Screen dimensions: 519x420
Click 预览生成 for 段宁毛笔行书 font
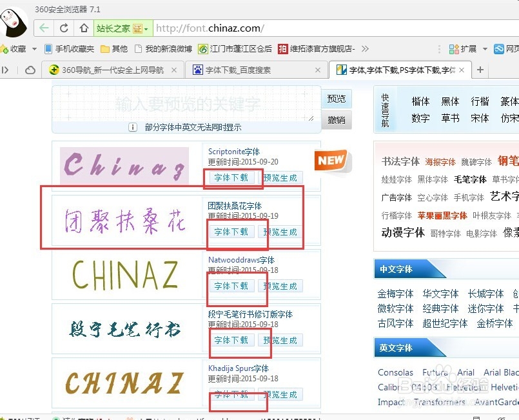coord(280,340)
